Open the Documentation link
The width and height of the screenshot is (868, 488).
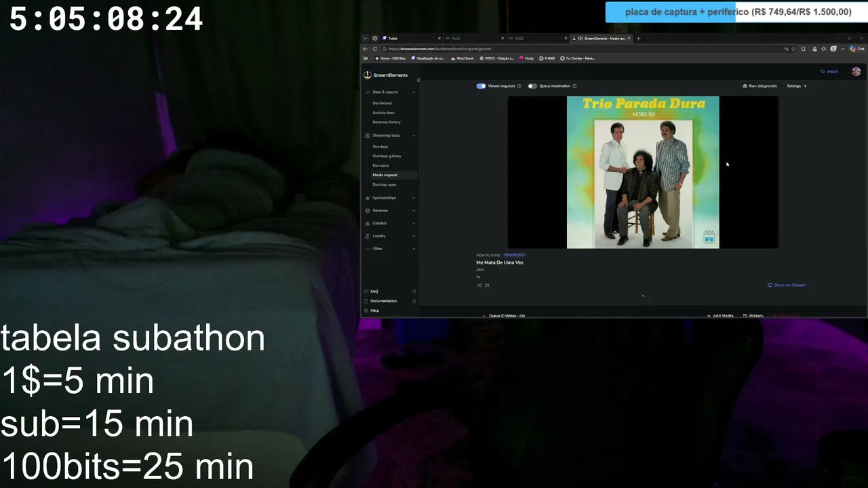coord(383,301)
